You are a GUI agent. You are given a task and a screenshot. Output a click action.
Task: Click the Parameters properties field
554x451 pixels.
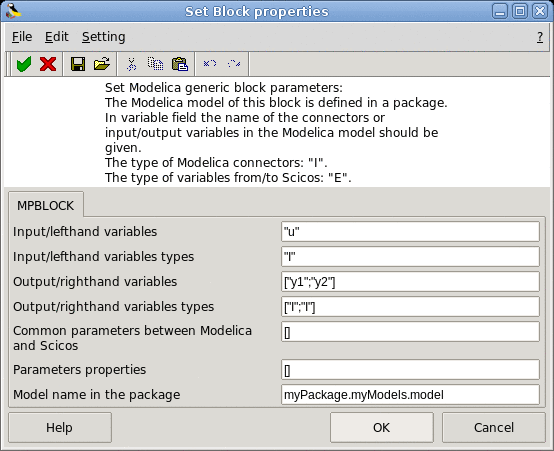click(410, 370)
